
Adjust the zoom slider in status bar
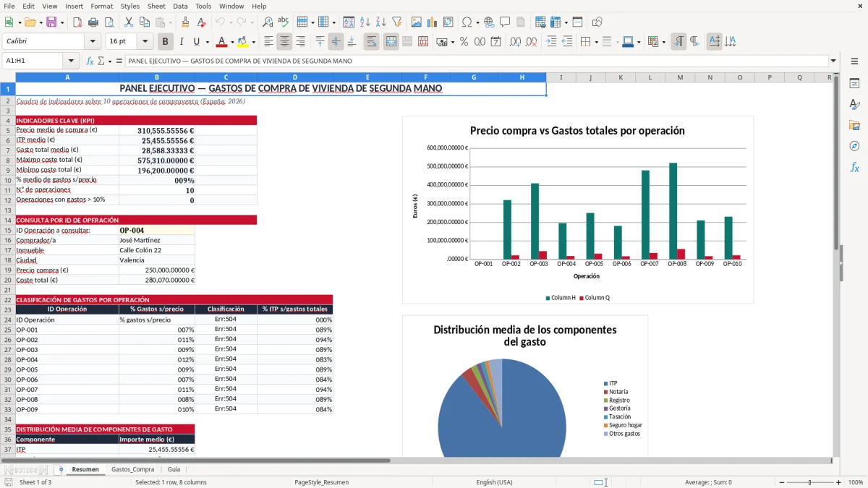[810, 482]
